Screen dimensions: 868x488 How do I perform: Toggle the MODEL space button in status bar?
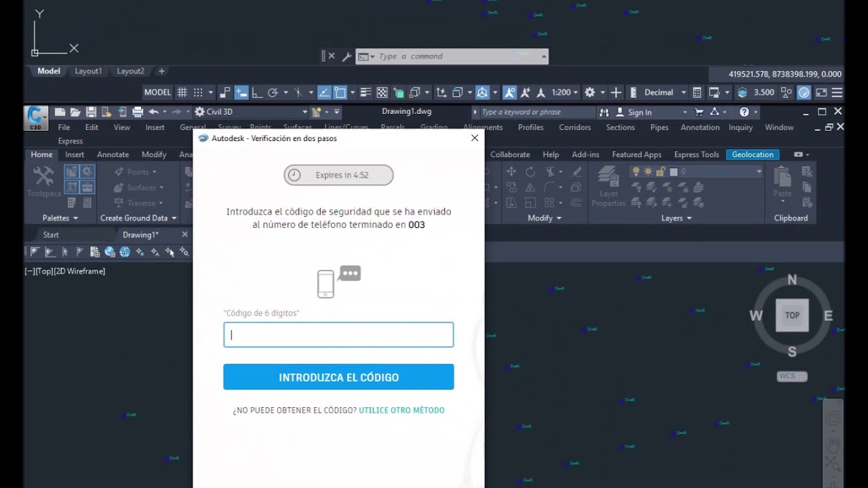[x=157, y=92]
